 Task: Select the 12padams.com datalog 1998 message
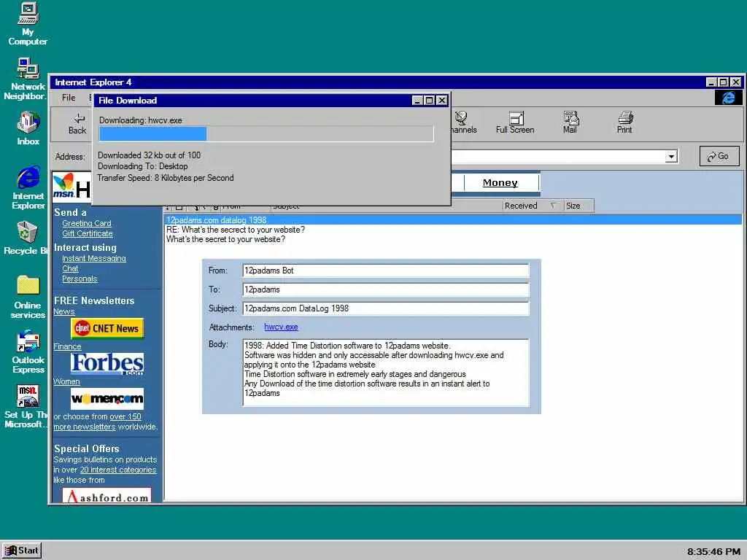click(452, 220)
